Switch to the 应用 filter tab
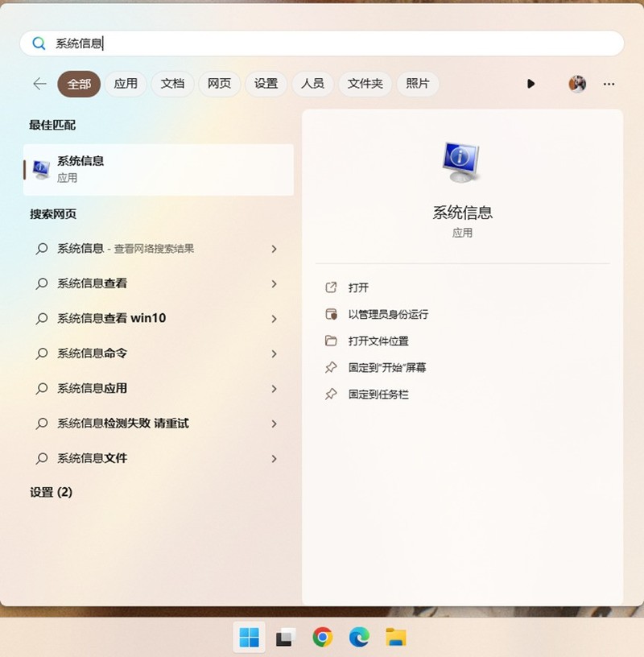The image size is (644, 657). tap(126, 84)
